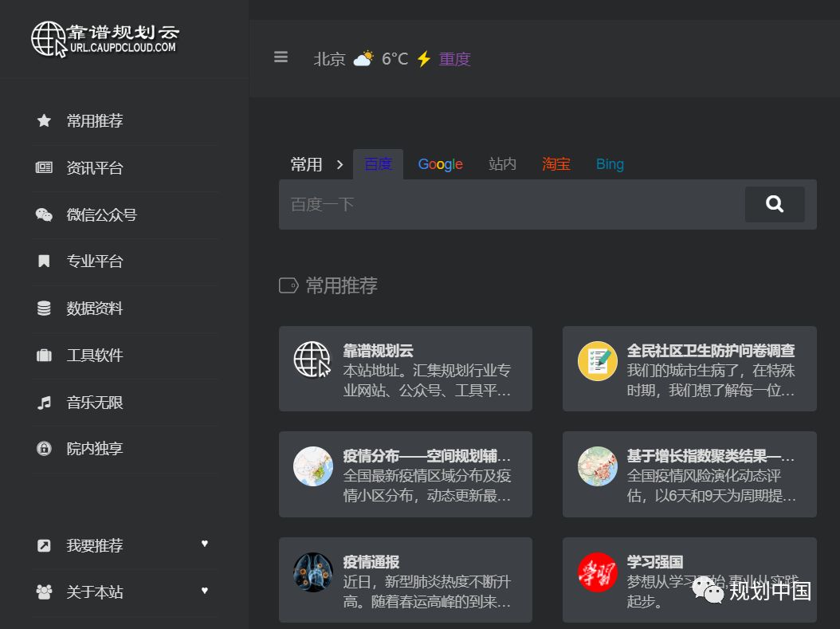Select the 站内 search tab
840x629 pixels.
[503, 164]
